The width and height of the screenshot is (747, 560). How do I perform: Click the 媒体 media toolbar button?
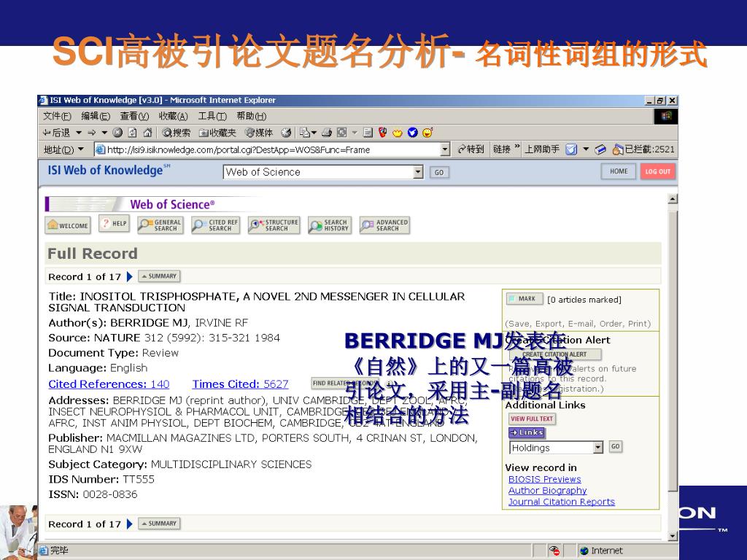(x=259, y=133)
